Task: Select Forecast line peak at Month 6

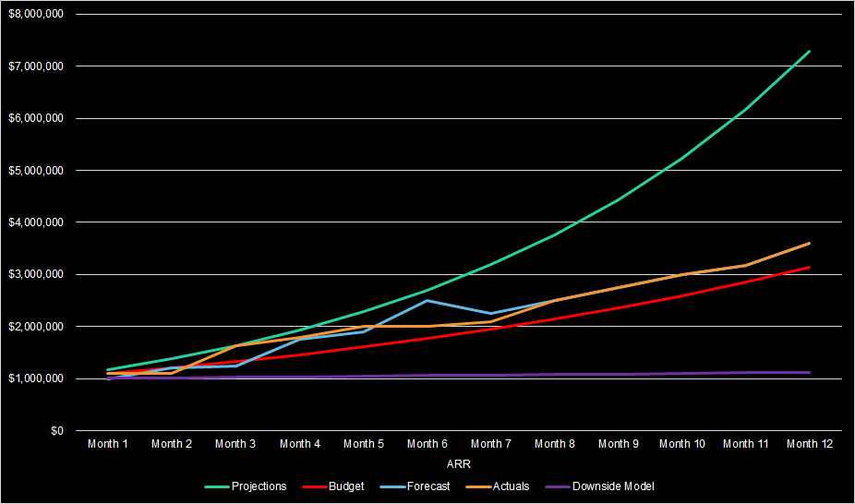Action: coord(427,300)
